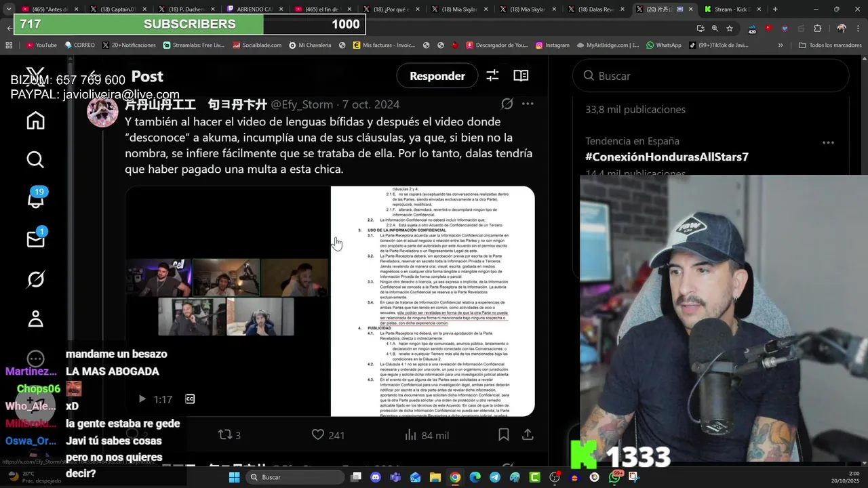This screenshot has height=488, width=868.
Task: Open the Profile icon in X sidebar
Action: [35, 319]
